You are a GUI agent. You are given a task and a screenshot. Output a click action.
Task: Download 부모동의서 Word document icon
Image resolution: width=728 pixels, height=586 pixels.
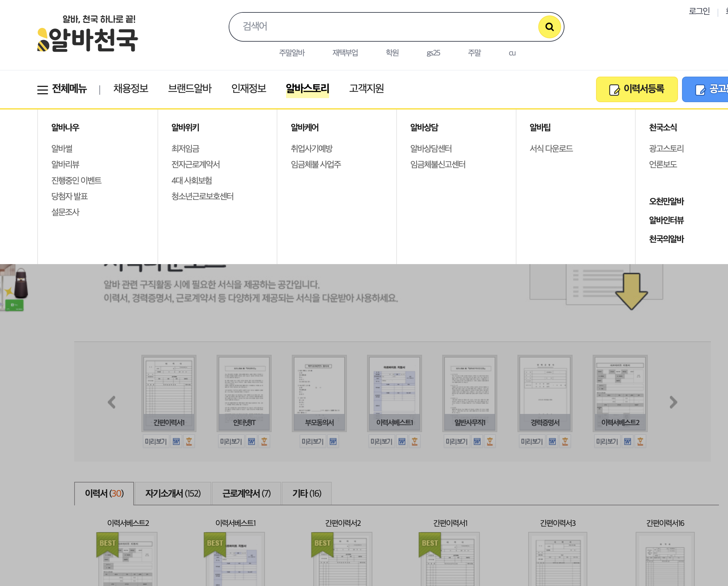[x=333, y=442]
